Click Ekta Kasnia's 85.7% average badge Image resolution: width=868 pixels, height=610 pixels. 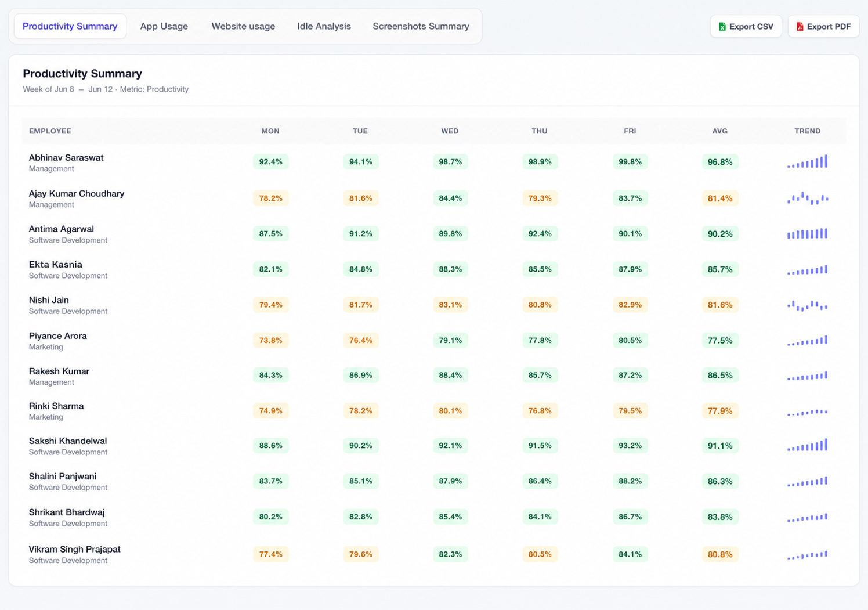tap(720, 269)
